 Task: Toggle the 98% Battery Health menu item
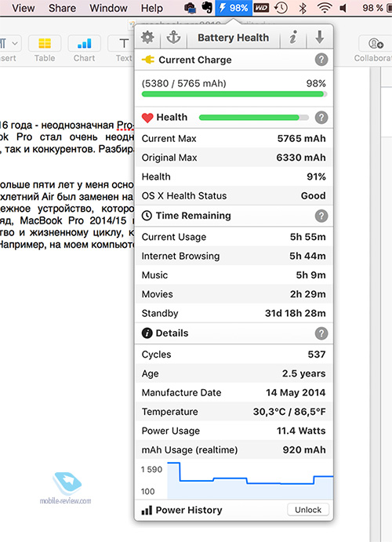point(234,8)
